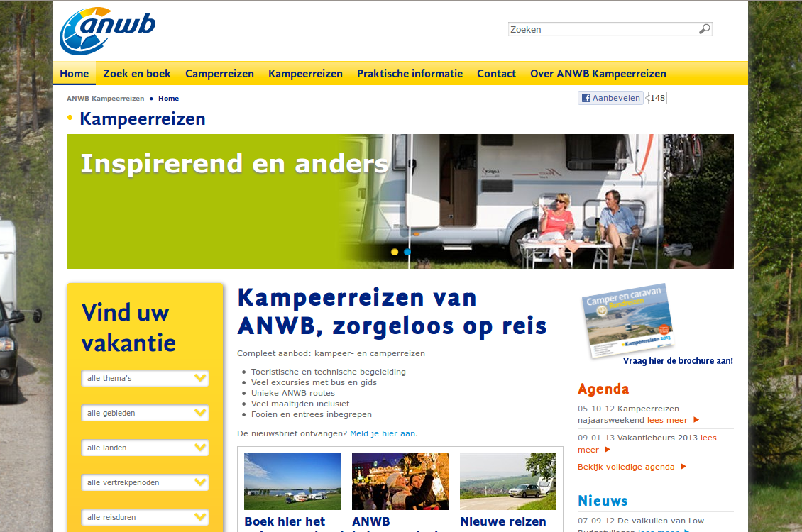Image resolution: width=802 pixels, height=532 pixels.
Task: Click the '07-09-12 De valkuilen van Low' news entry
Action: pos(641,521)
